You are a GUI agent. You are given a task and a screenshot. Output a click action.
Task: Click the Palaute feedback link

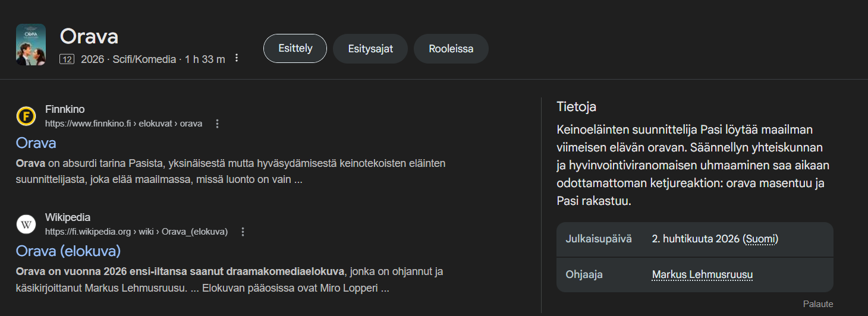click(817, 304)
